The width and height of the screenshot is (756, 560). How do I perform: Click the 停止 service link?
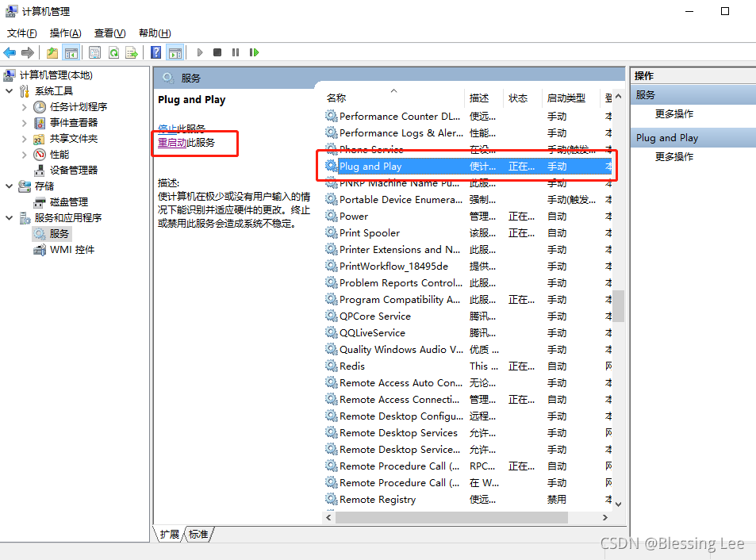point(167,128)
